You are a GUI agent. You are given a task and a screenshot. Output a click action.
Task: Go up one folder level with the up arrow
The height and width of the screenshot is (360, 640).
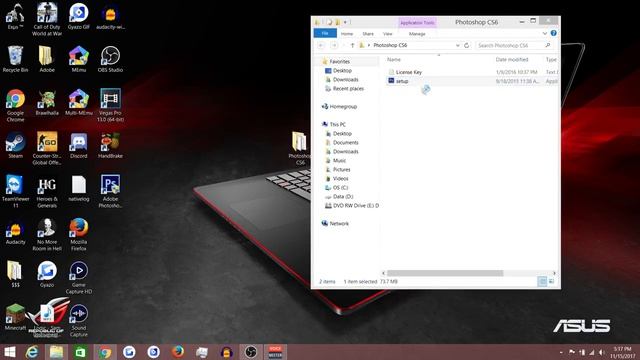353,45
